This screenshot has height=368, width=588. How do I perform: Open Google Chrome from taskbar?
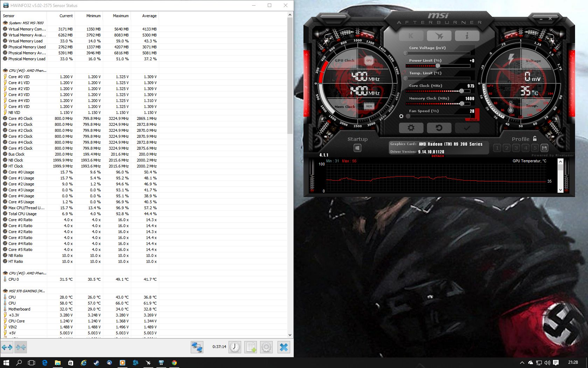coord(174,363)
